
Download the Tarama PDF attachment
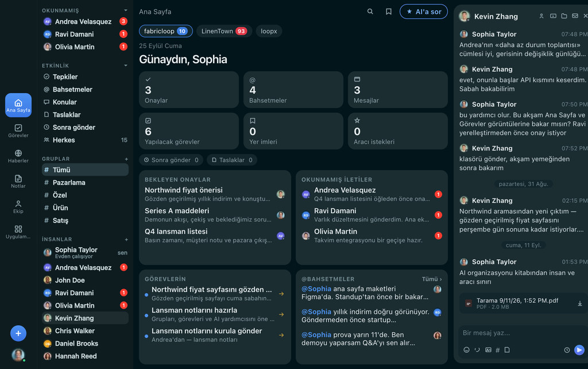tap(579, 303)
